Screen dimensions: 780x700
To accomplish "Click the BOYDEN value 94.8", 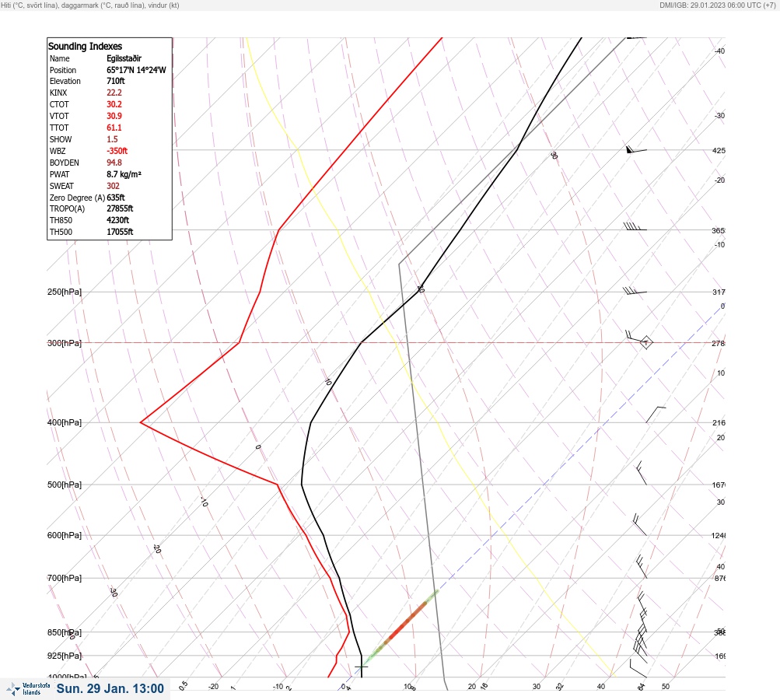I will pyautogui.click(x=114, y=163).
